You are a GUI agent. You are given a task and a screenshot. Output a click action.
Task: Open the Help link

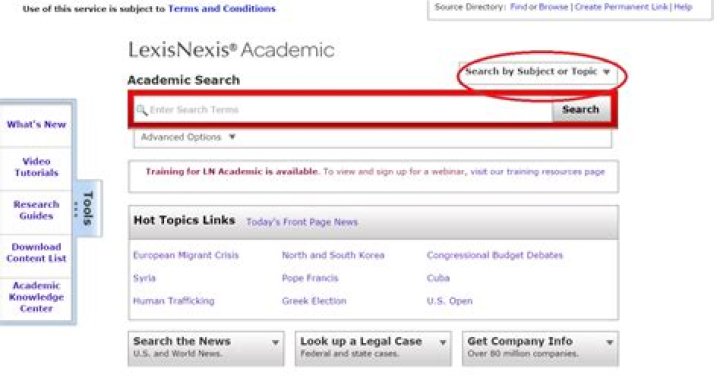[683, 7]
